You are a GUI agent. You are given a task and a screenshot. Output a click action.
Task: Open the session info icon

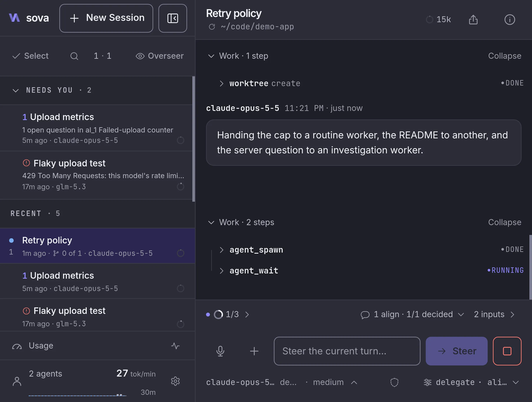pos(510,20)
